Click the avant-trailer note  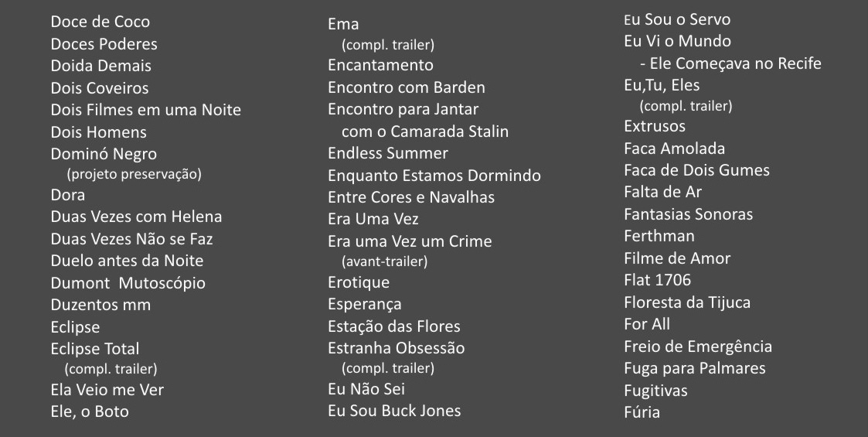pos(385,261)
